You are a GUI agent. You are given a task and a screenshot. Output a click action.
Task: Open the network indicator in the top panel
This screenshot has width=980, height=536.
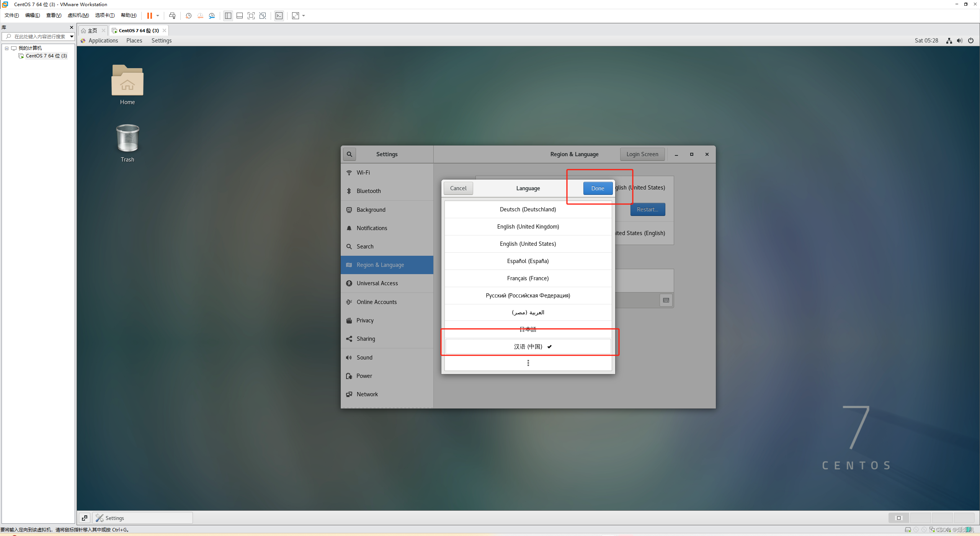click(949, 41)
